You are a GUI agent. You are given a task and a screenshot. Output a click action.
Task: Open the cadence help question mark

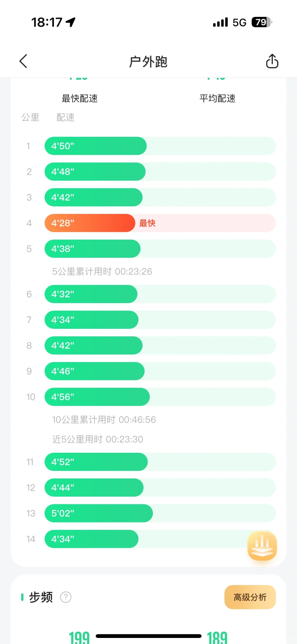(x=66, y=597)
